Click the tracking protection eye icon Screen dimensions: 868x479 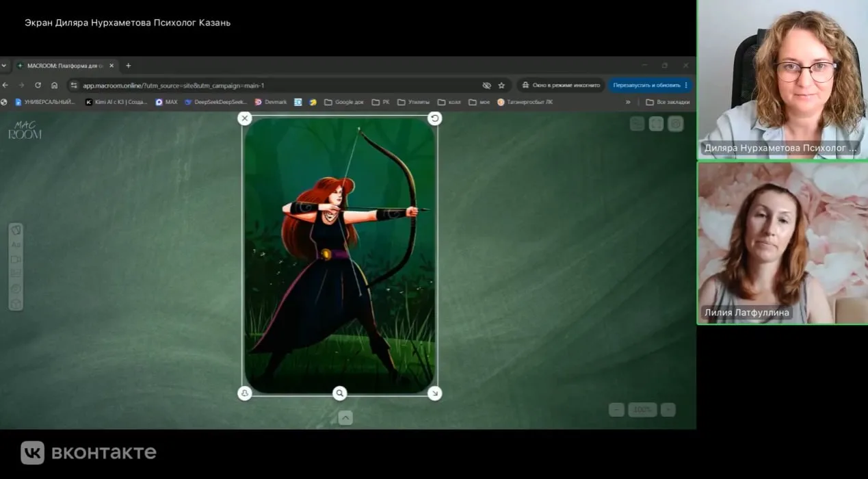tap(486, 86)
